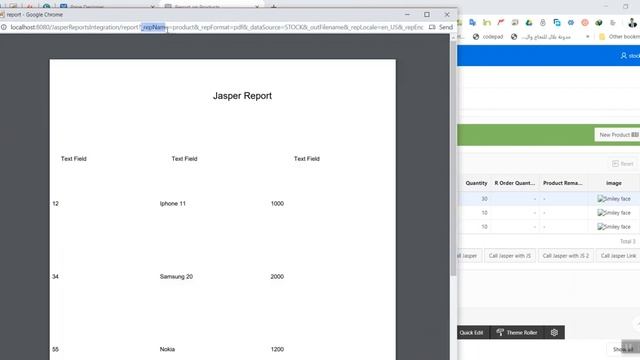Click the Call Jasper Link button
This screenshot has width=640, height=360.
coord(618,256)
